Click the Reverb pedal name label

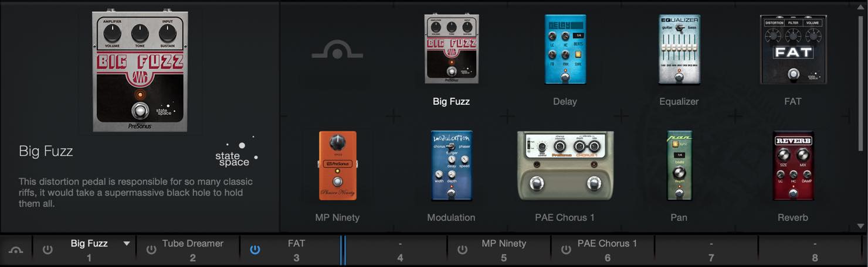[x=793, y=217]
